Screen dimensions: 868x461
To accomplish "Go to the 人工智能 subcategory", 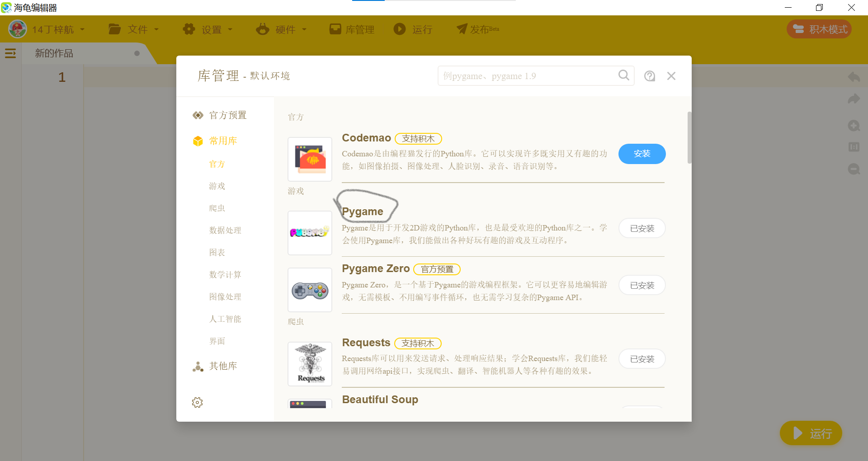I will (225, 319).
